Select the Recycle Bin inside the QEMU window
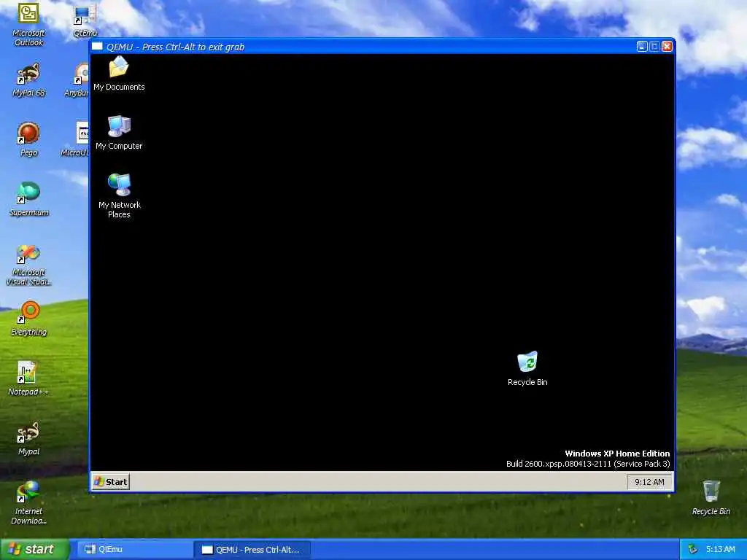747x560 pixels. coord(527,368)
